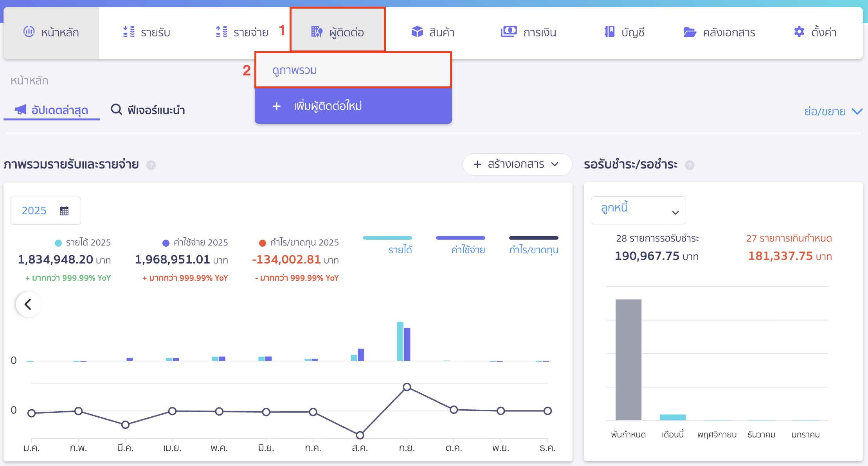This screenshot has width=868, height=466.
Task: Click the คลังเอกสาร folder icon
Action: [x=690, y=32]
